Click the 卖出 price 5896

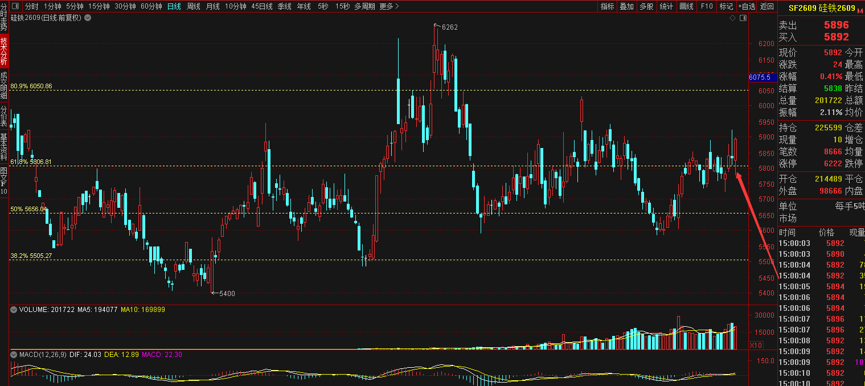836,25
